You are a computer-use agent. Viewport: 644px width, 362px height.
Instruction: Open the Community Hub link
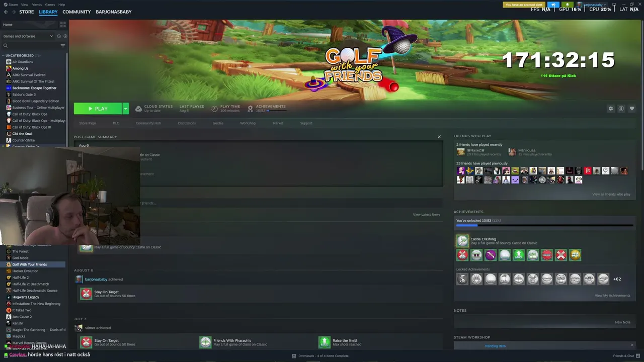click(148, 123)
